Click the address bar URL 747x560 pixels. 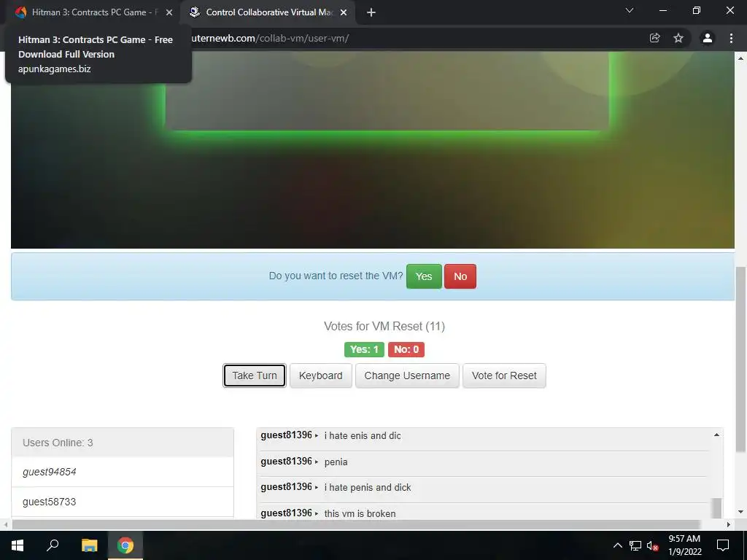click(x=270, y=38)
